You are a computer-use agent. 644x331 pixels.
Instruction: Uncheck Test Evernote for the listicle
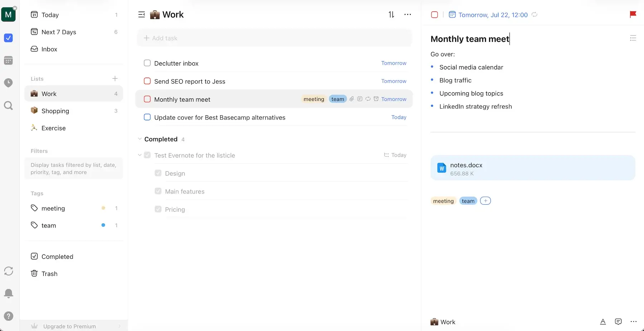[147, 155]
